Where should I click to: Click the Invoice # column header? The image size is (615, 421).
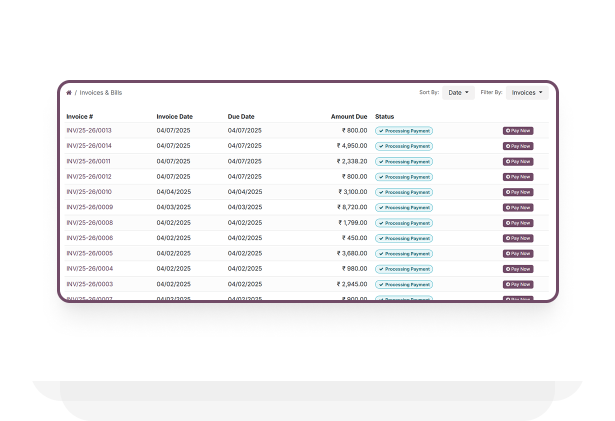tap(79, 116)
